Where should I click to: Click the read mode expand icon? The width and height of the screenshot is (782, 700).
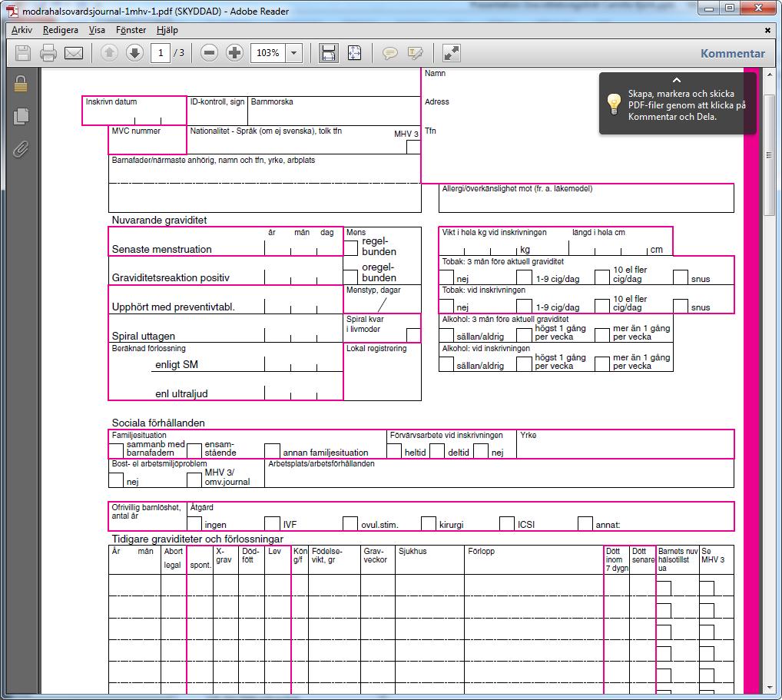coord(452,53)
